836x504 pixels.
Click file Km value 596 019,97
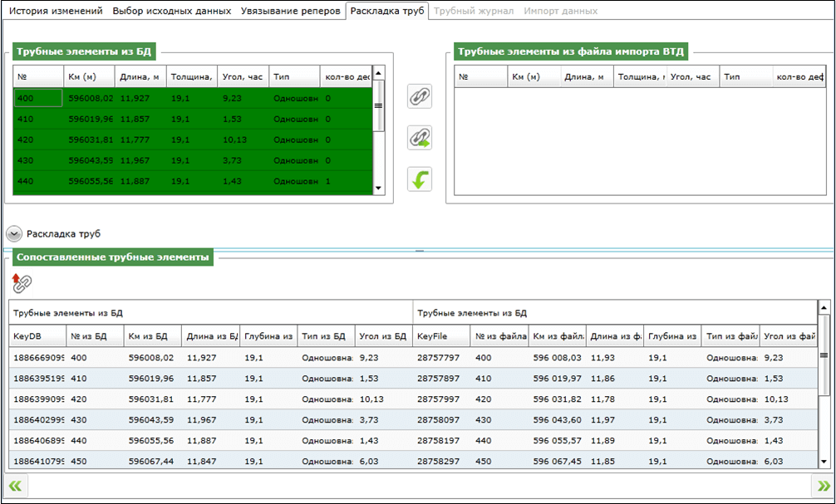coord(557,379)
